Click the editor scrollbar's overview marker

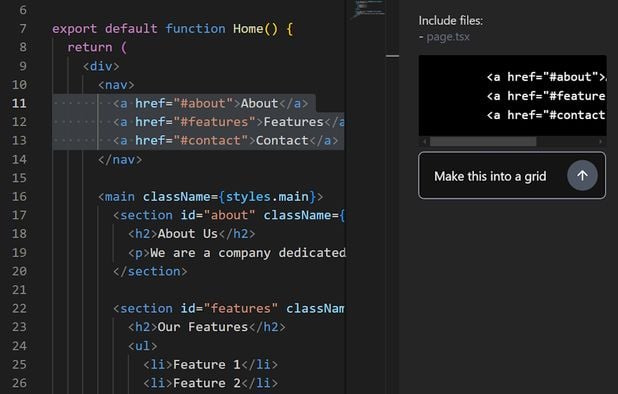(x=392, y=56)
